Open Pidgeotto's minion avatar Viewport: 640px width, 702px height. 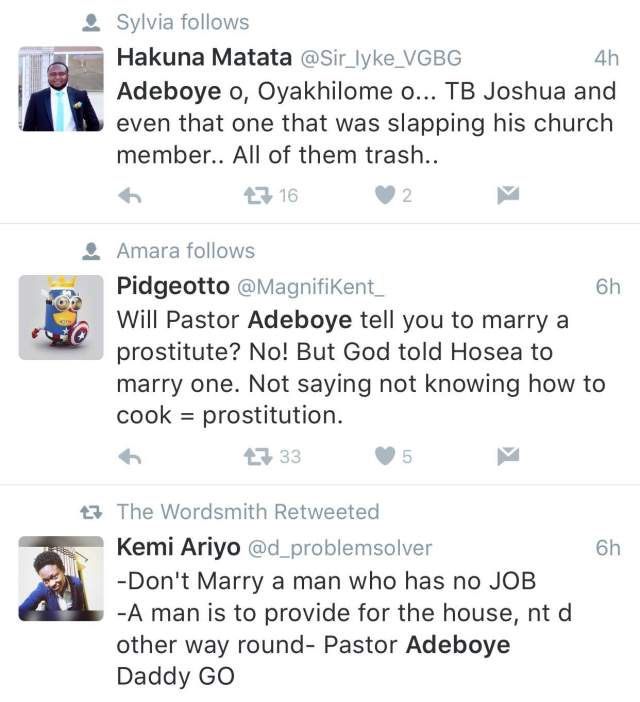(x=61, y=317)
